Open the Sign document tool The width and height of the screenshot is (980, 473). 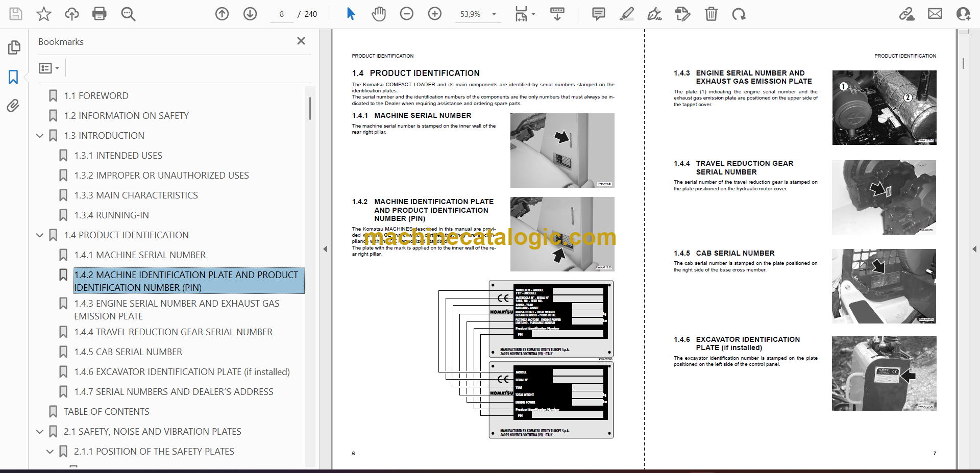tap(654, 14)
